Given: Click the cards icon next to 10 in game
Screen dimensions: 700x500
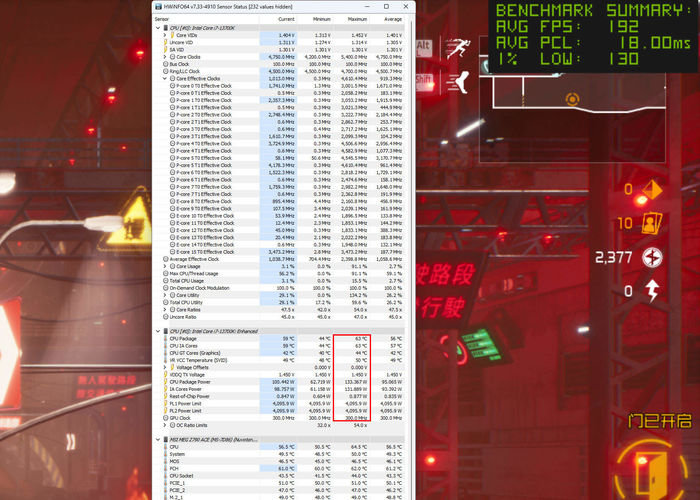Looking at the screenshot, I should [652, 223].
